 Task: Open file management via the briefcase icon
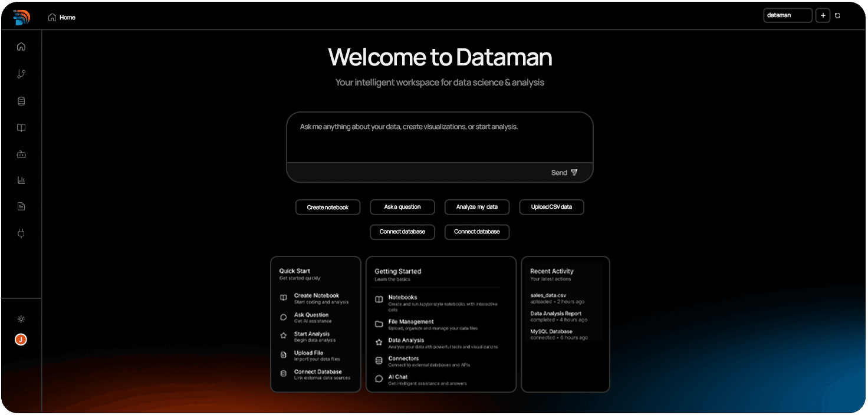21,154
